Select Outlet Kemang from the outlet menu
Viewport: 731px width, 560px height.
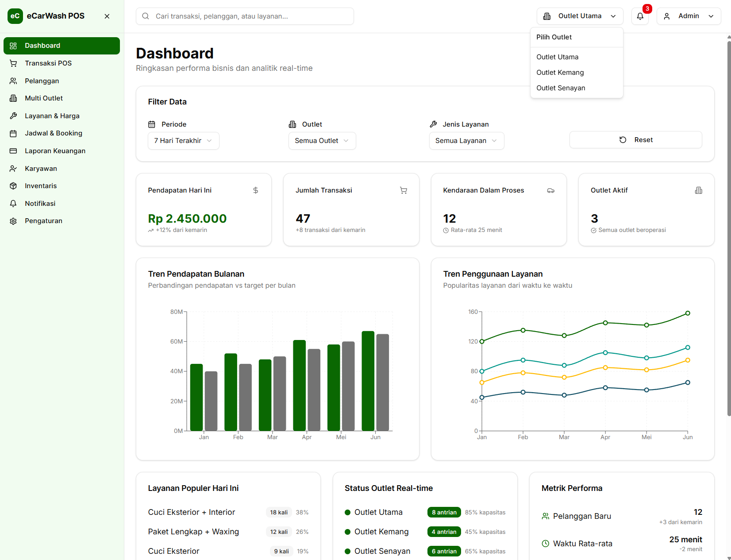point(560,73)
